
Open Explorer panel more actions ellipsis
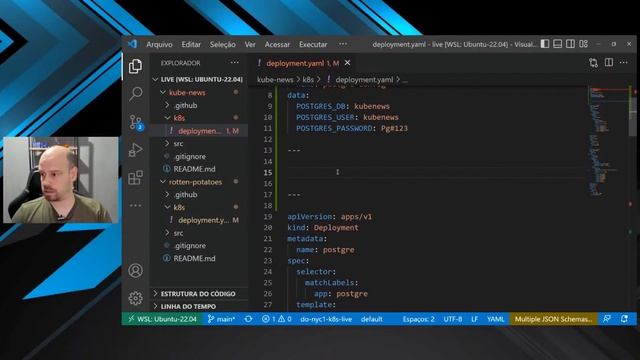[x=235, y=63]
